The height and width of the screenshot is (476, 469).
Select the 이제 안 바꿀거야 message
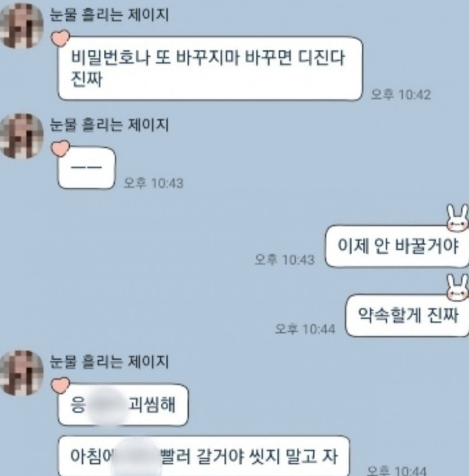[397, 246]
